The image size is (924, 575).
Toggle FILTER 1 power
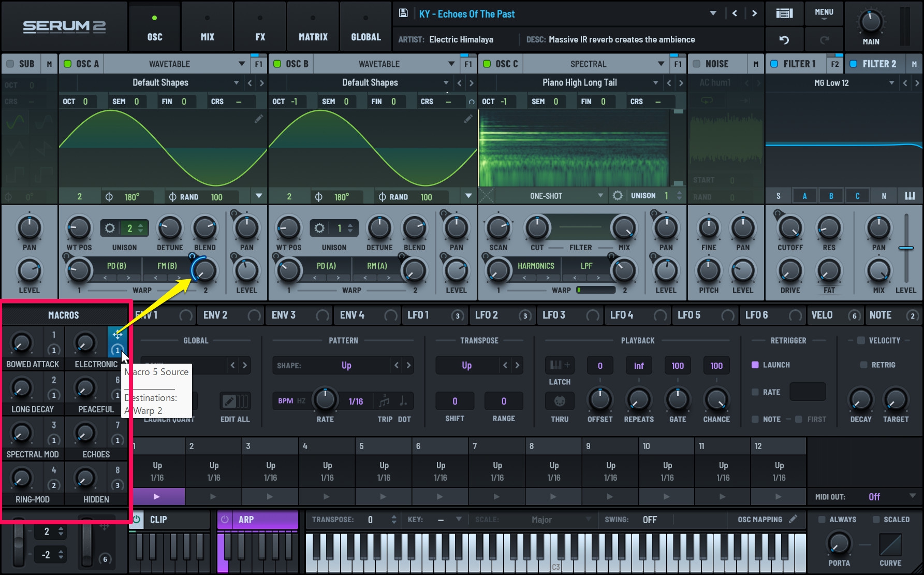click(x=774, y=64)
